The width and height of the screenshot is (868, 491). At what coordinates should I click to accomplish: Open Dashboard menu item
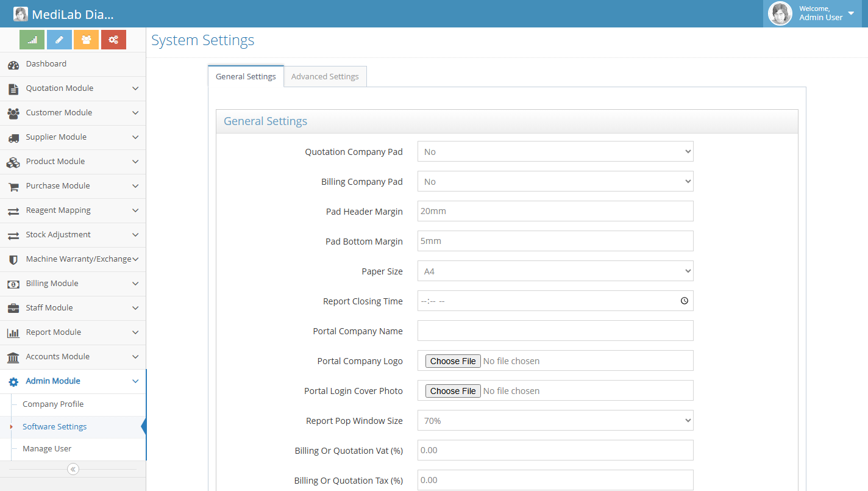tap(73, 64)
